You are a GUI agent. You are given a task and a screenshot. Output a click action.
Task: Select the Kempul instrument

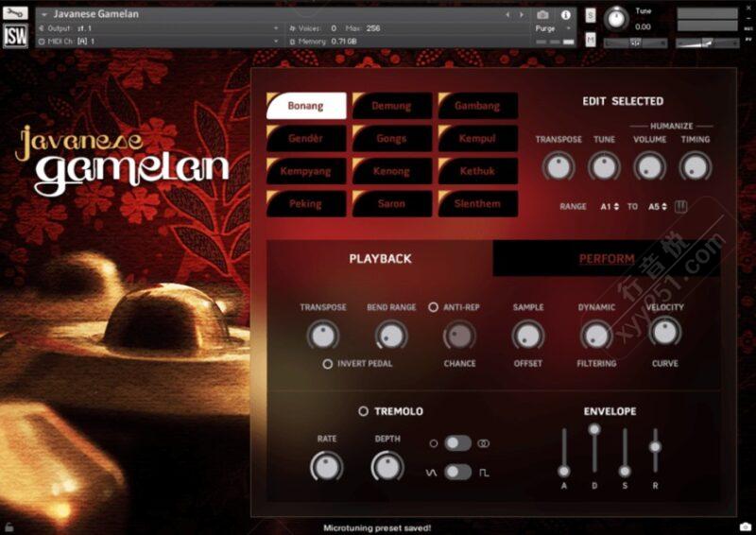pos(478,138)
